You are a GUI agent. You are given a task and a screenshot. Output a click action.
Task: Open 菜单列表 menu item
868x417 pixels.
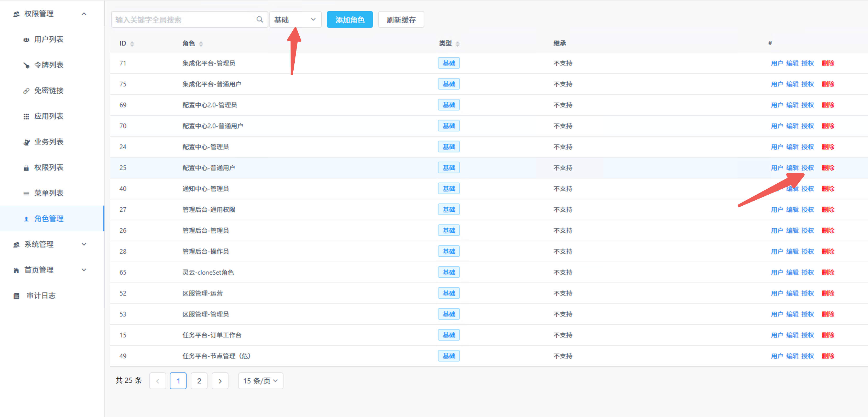49,193
